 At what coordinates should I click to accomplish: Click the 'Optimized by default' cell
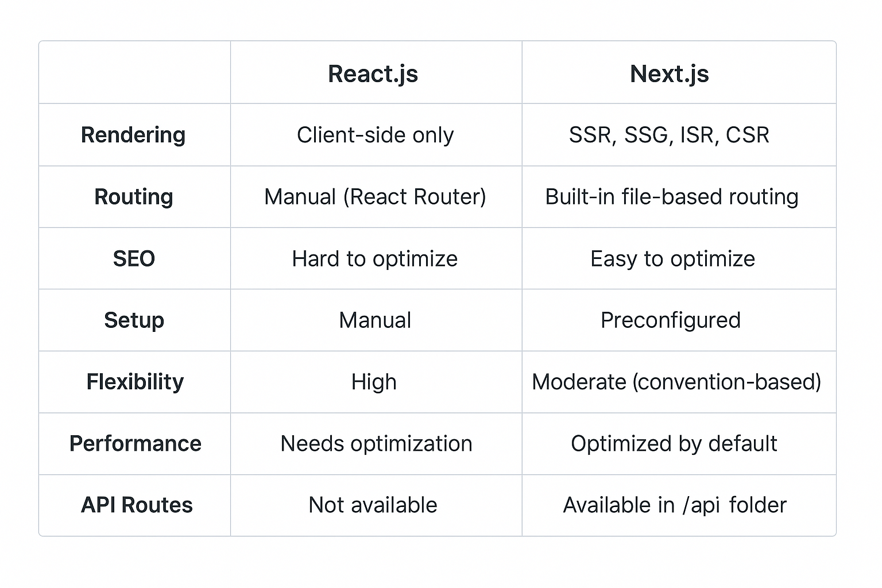674,444
